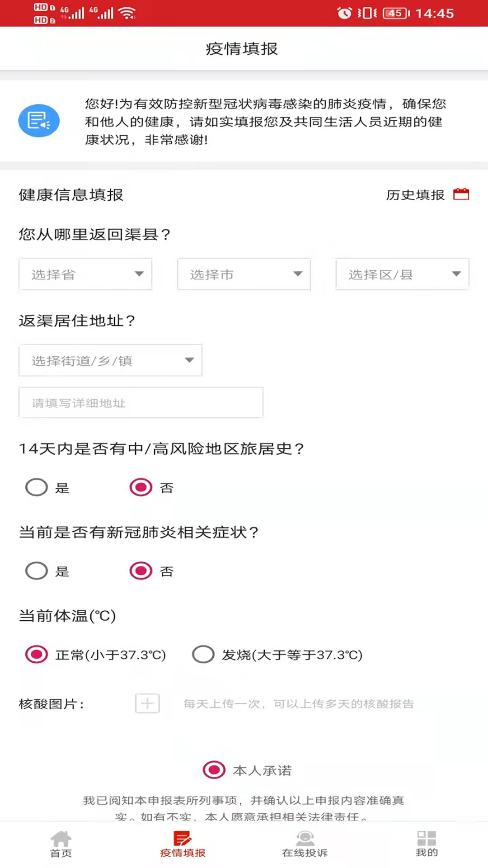Select 正常(小于37.3℃) temperature option
Viewport: 488px width, 868px height.
37,654
